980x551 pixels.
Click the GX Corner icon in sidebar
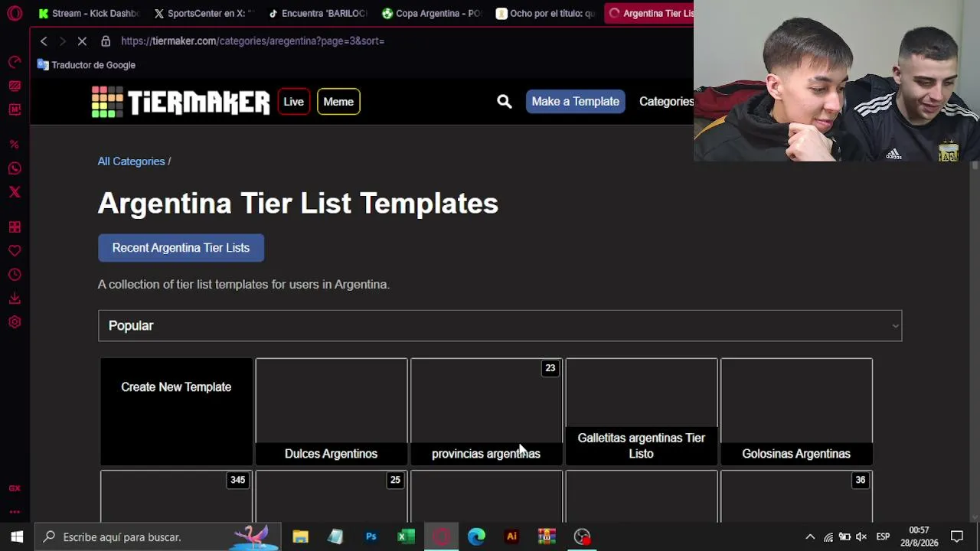(15, 488)
